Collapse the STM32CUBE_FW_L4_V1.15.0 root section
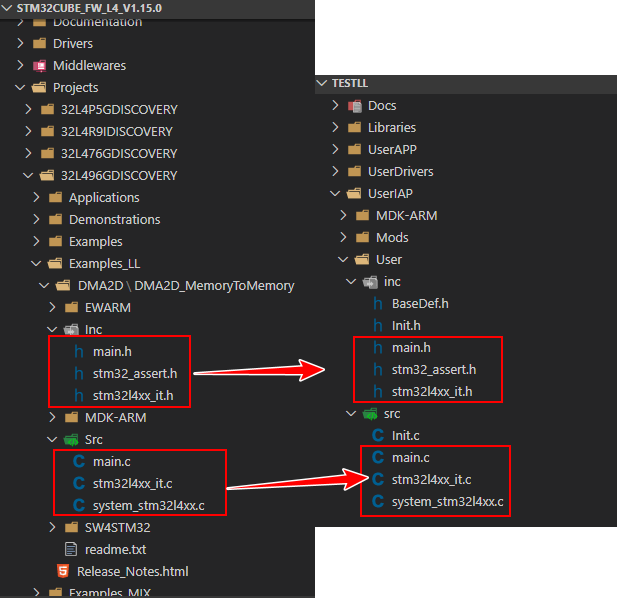 (x=7, y=8)
